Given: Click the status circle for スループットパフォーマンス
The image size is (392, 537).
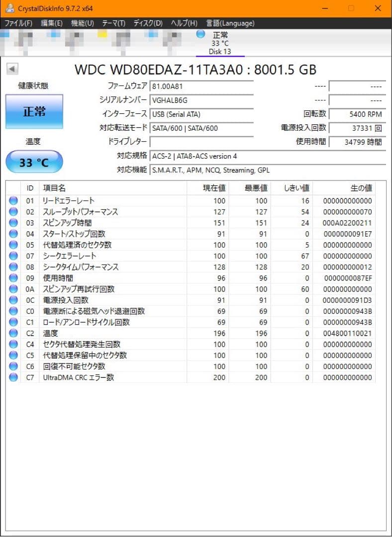Looking at the screenshot, I should pos(13,212).
